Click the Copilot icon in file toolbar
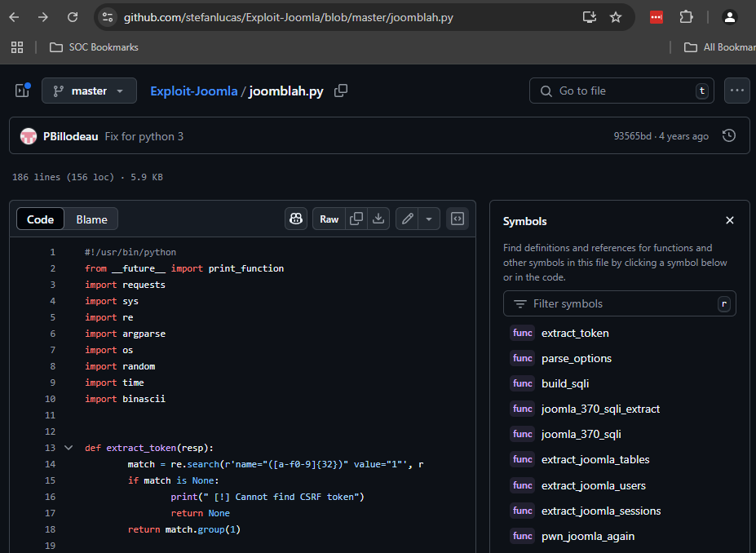This screenshot has height=553, width=756. [x=295, y=219]
